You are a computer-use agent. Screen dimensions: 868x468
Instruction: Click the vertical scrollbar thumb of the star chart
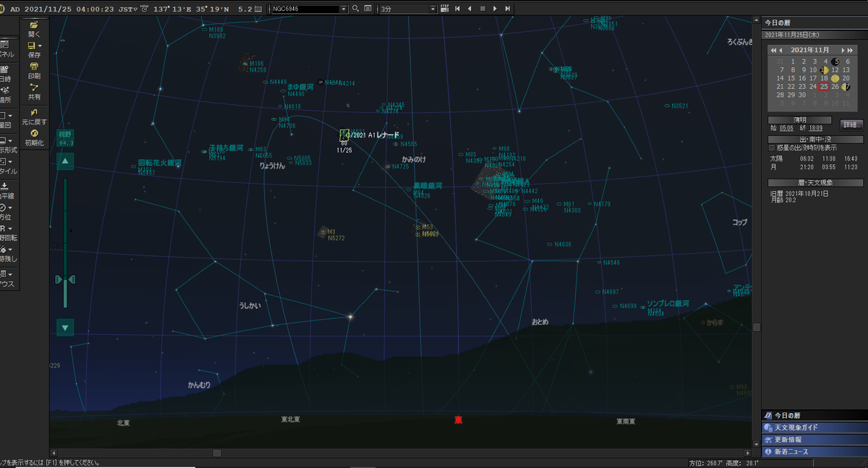(x=757, y=328)
